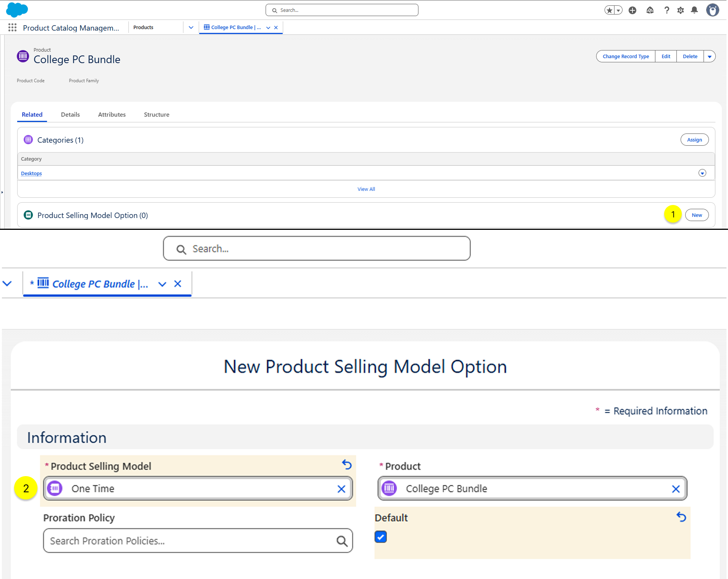Viewport: 728px width, 579px height.
Task: Clear the One Time selling model
Action: (x=341, y=489)
